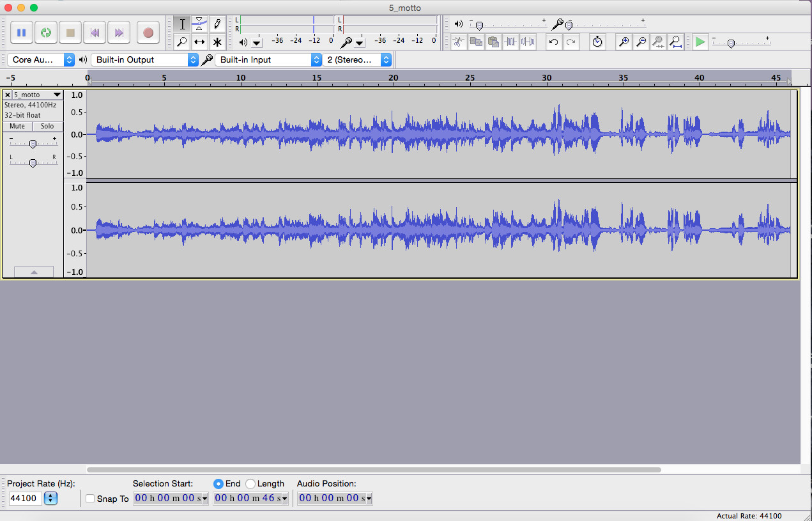Click the Fit Project zoom icon
812x521 pixels.
[x=675, y=42]
